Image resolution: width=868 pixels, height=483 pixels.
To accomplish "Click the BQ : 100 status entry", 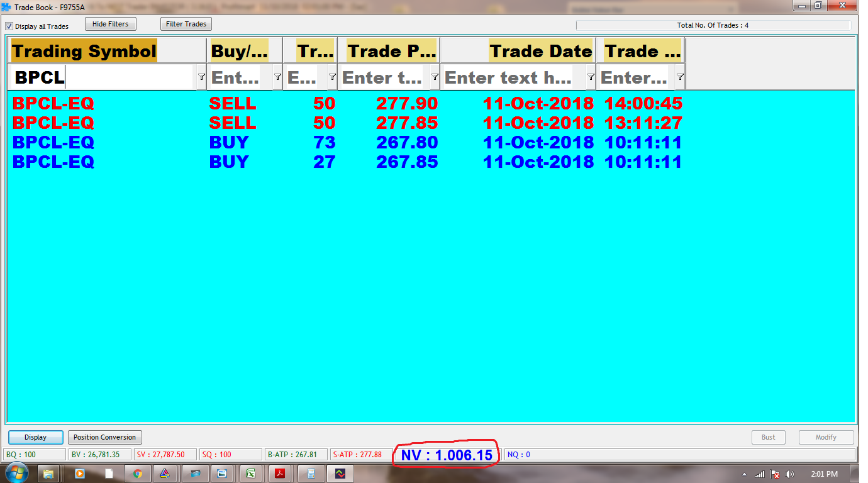I will click(x=35, y=455).
